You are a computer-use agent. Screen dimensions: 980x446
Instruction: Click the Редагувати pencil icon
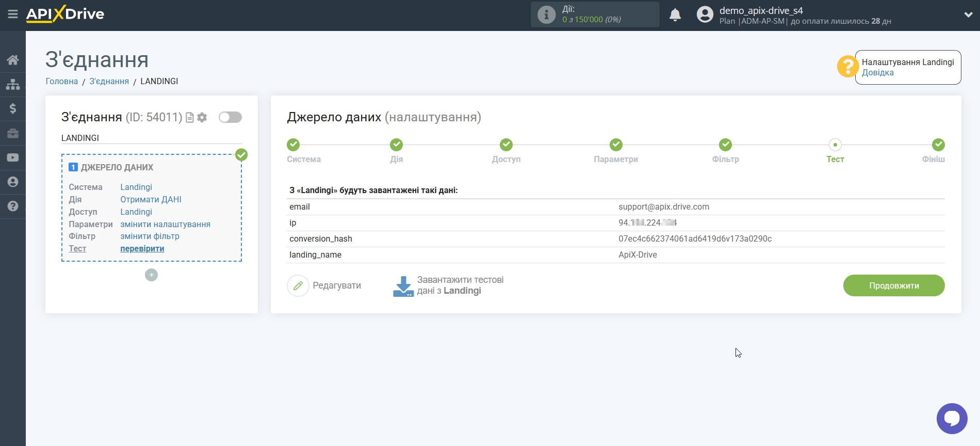coord(298,285)
